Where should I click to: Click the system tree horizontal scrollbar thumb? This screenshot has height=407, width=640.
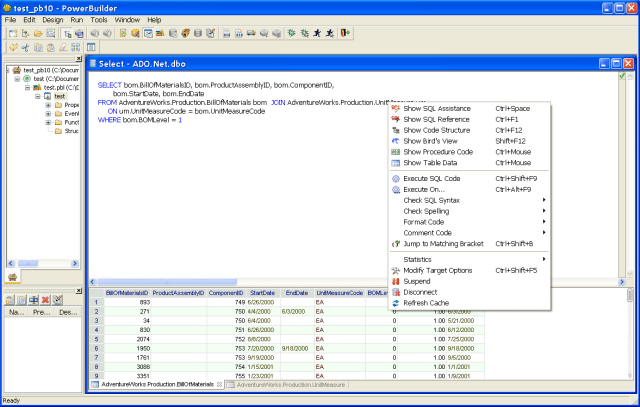click(28, 264)
